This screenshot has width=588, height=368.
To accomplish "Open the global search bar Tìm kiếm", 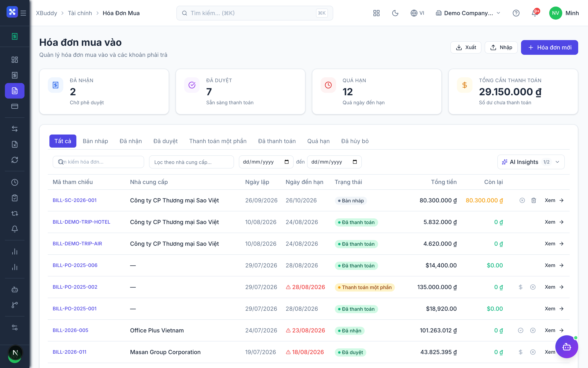I will 255,13.
